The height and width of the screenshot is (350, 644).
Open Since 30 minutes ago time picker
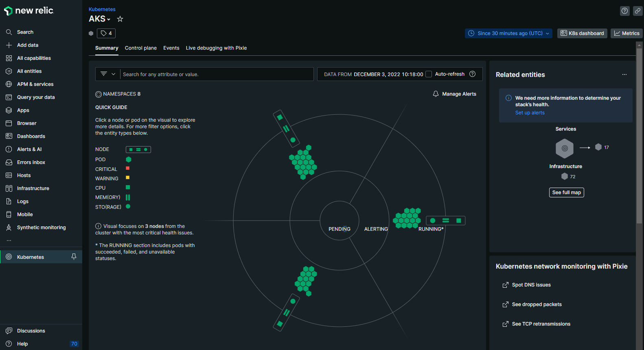(x=508, y=33)
